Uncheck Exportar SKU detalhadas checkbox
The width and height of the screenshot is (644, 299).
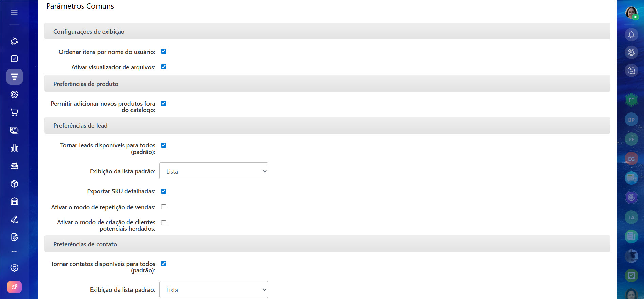click(x=164, y=191)
